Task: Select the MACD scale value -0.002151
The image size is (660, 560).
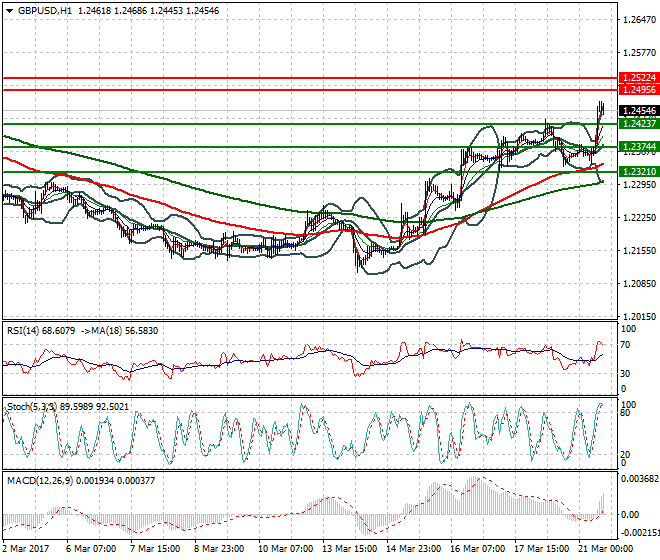Action: point(640,533)
